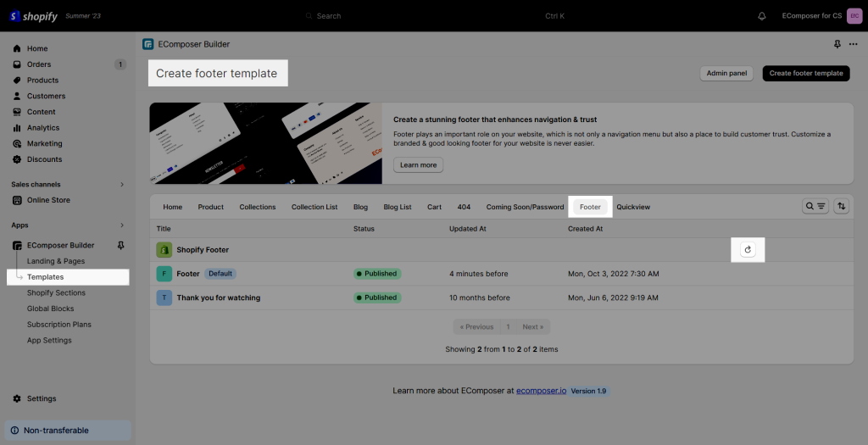The image size is (868, 445).
Task: Click the F avatar of Footer template
Action: click(x=164, y=274)
